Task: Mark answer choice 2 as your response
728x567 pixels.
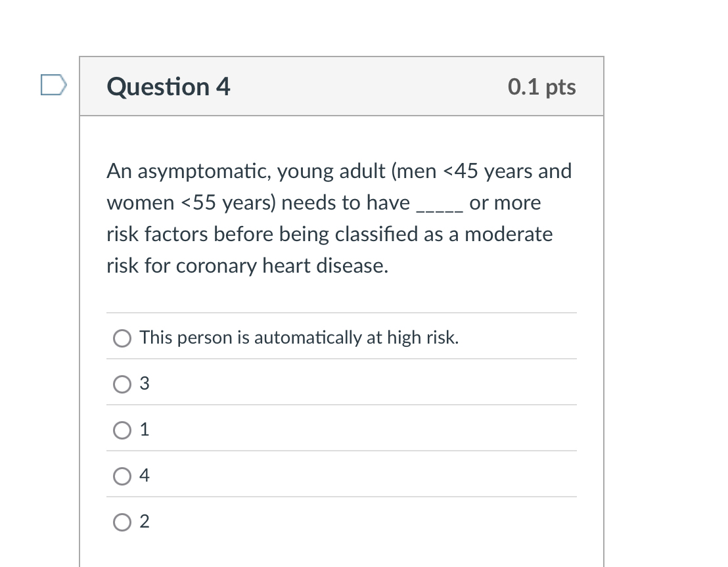Action: pos(122,522)
